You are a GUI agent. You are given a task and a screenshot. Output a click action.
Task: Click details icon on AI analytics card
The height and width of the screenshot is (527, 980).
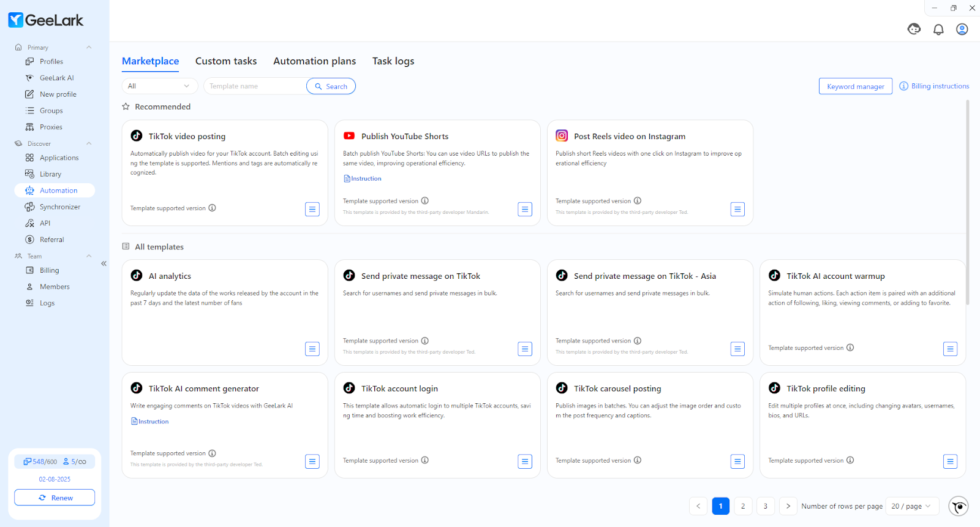tap(312, 349)
